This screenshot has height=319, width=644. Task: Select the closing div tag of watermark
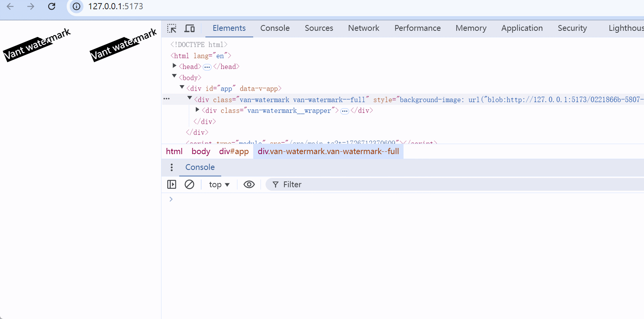coord(205,122)
